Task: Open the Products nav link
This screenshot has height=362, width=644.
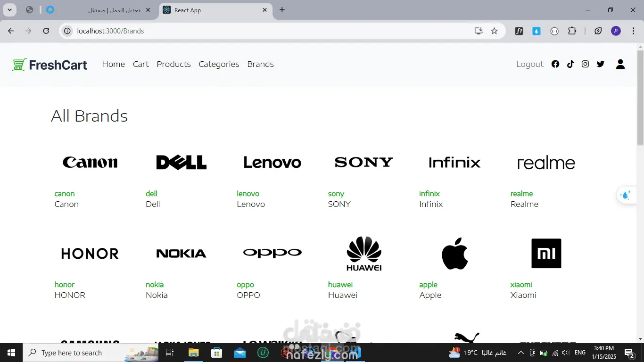Action: pyautogui.click(x=174, y=64)
